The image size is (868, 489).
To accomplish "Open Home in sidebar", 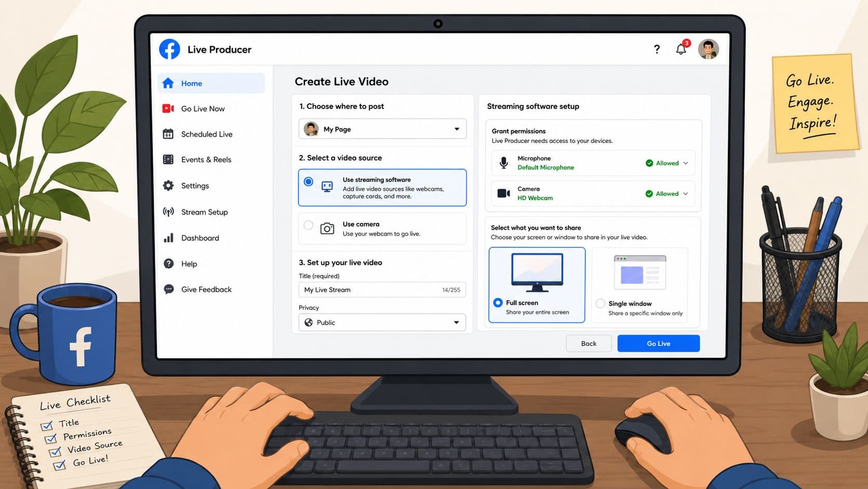I will [x=211, y=83].
